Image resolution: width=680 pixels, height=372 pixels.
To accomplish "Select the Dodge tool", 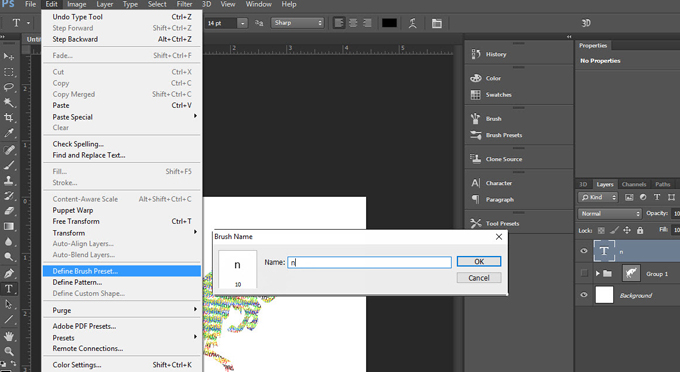I will pyautogui.click(x=9, y=257).
